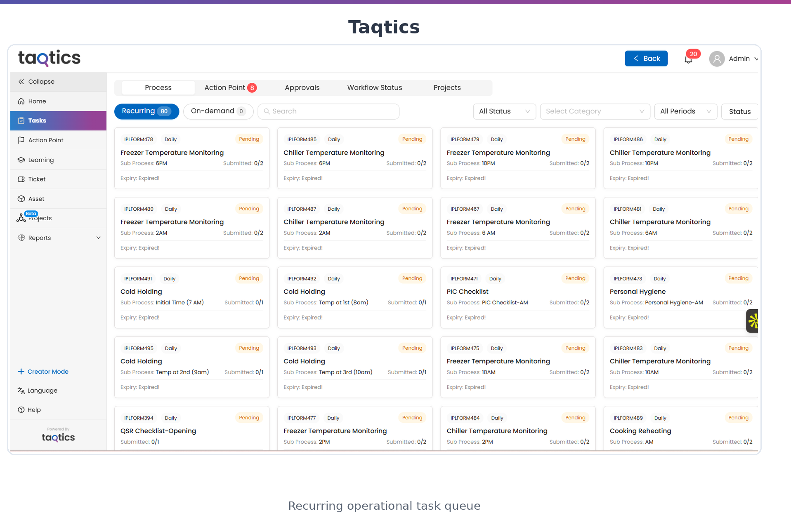791x532 pixels.
Task: Open the Workflow Status tab
Action: 374,87
